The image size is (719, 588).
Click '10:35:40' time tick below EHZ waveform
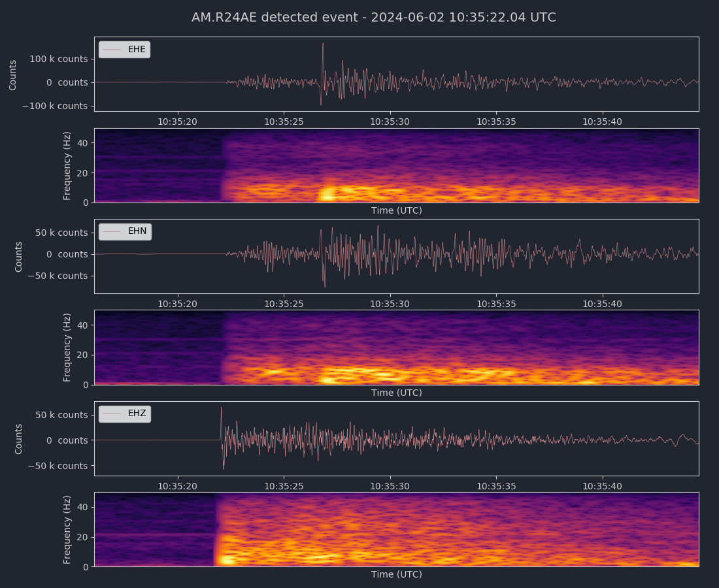coord(603,486)
